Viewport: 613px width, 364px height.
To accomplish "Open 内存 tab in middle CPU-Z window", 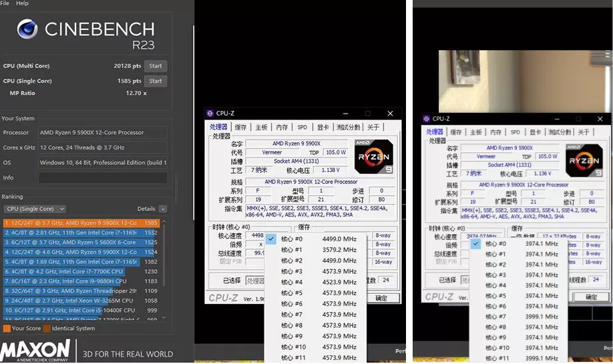I will [282, 128].
